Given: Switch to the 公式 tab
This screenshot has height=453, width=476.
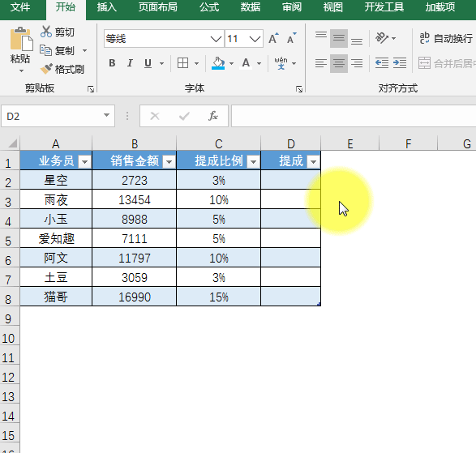Looking at the screenshot, I should pos(209,7).
